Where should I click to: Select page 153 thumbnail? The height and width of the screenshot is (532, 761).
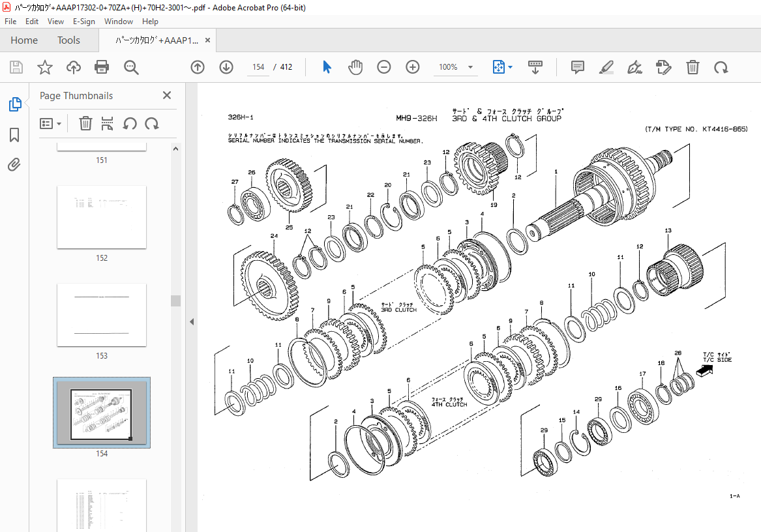pyautogui.click(x=102, y=315)
